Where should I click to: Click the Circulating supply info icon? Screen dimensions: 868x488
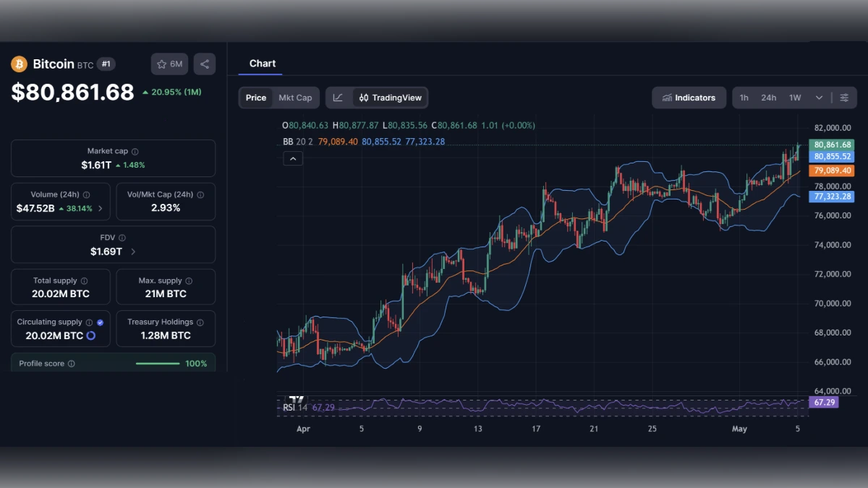tap(89, 322)
